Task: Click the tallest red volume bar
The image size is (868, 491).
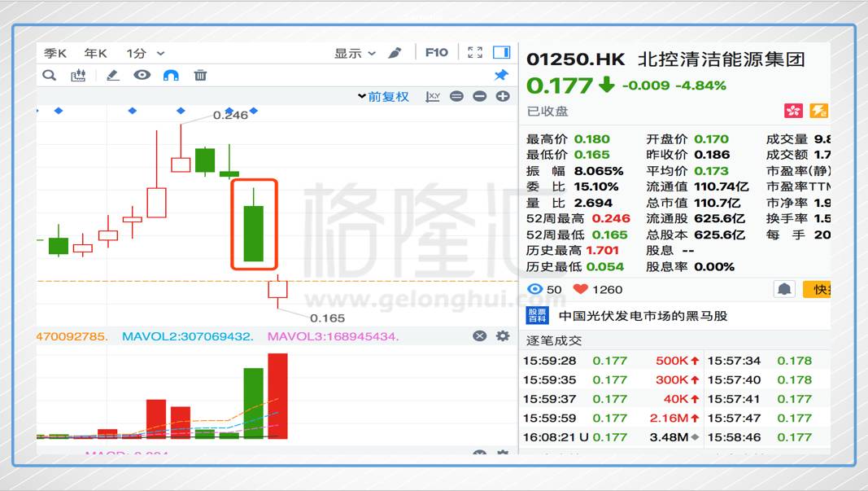Action: click(x=278, y=397)
